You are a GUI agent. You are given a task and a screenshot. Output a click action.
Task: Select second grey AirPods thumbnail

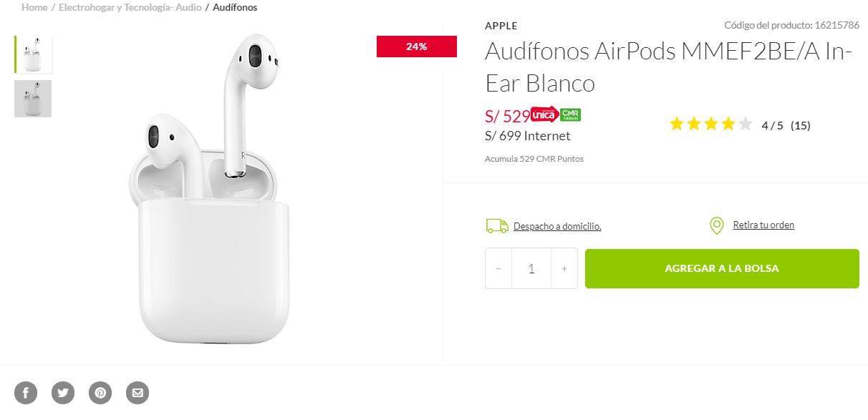pos(33,99)
